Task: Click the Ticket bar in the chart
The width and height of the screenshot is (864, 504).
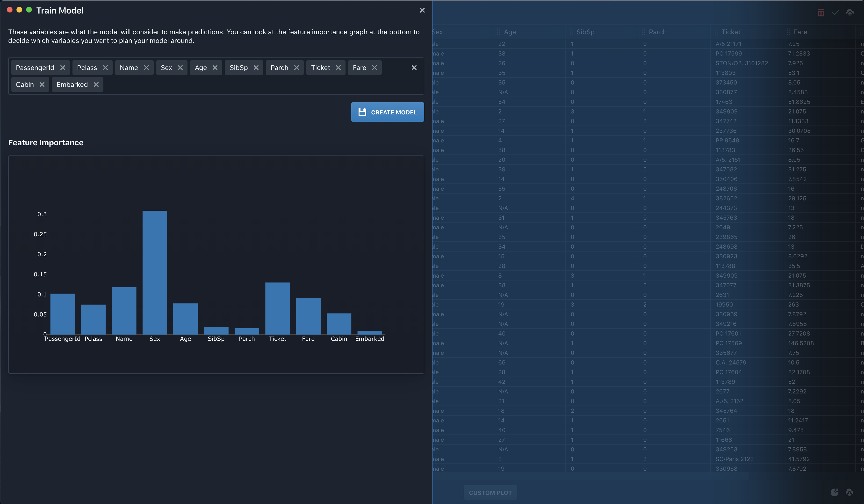Action: (277, 308)
